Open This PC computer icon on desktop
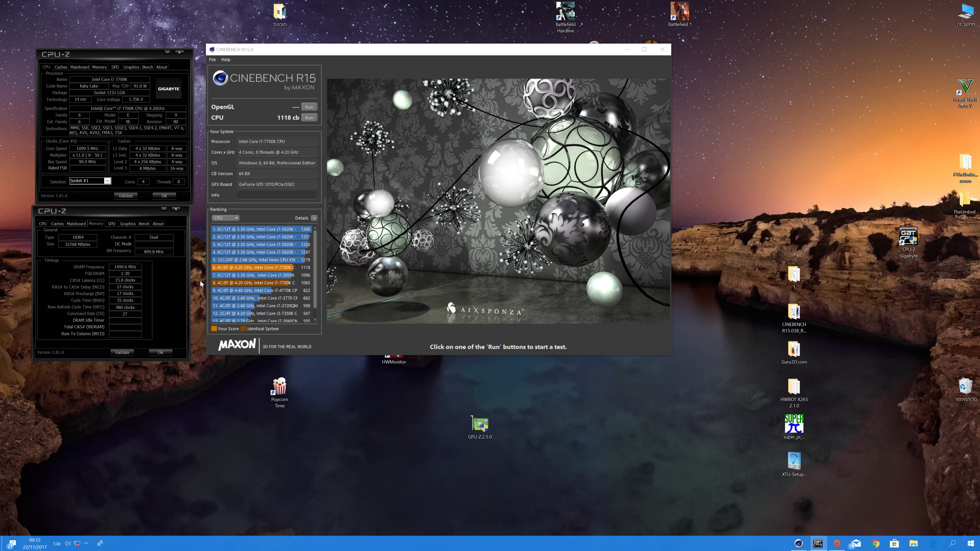980x551 pixels. click(x=965, y=15)
